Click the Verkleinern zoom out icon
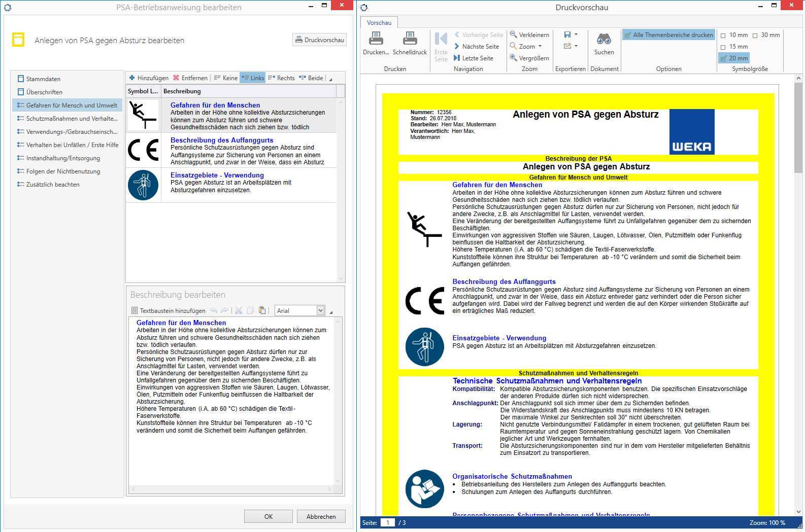Image resolution: width=805 pixels, height=532 pixels. click(514, 34)
